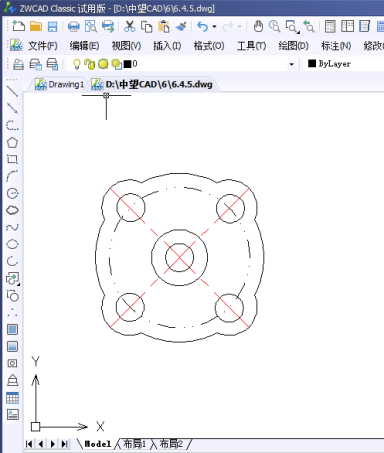Select the Polygon tool

coord(12,142)
